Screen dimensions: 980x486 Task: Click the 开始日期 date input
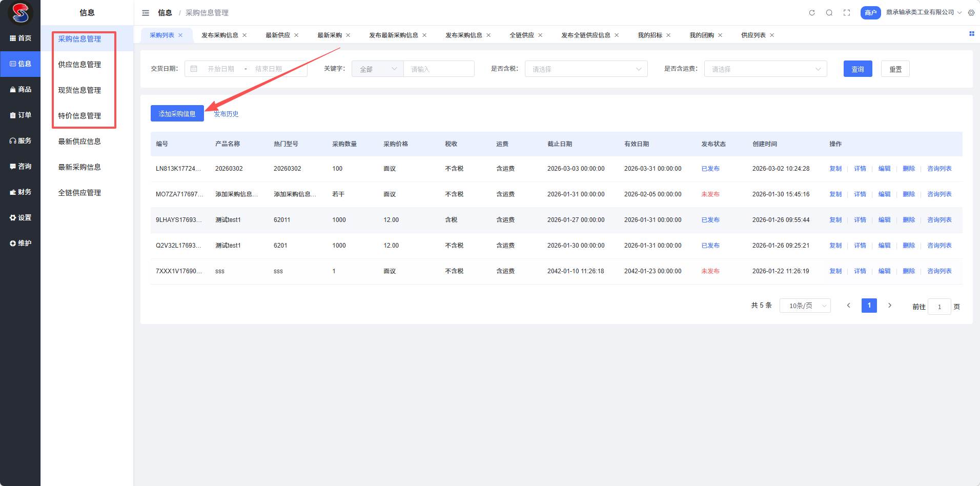tap(221, 69)
